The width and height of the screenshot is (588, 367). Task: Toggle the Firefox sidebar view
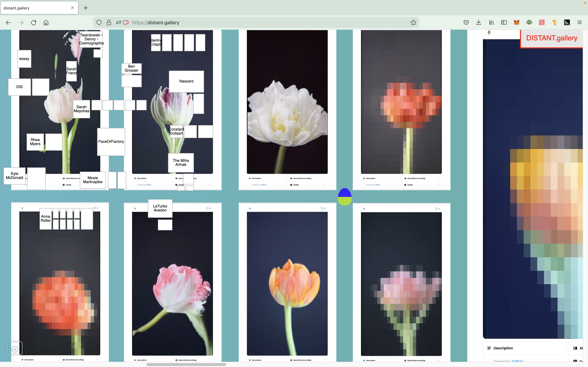point(504,23)
